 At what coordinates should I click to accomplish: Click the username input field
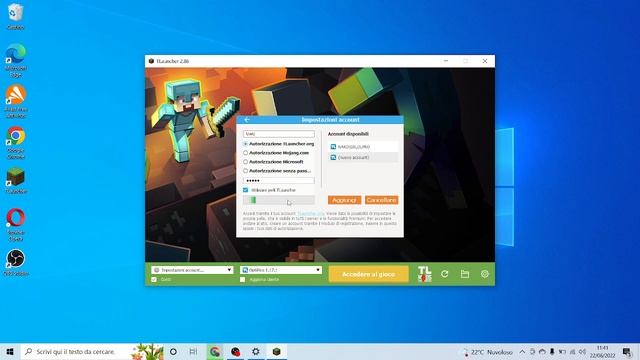point(279,134)
